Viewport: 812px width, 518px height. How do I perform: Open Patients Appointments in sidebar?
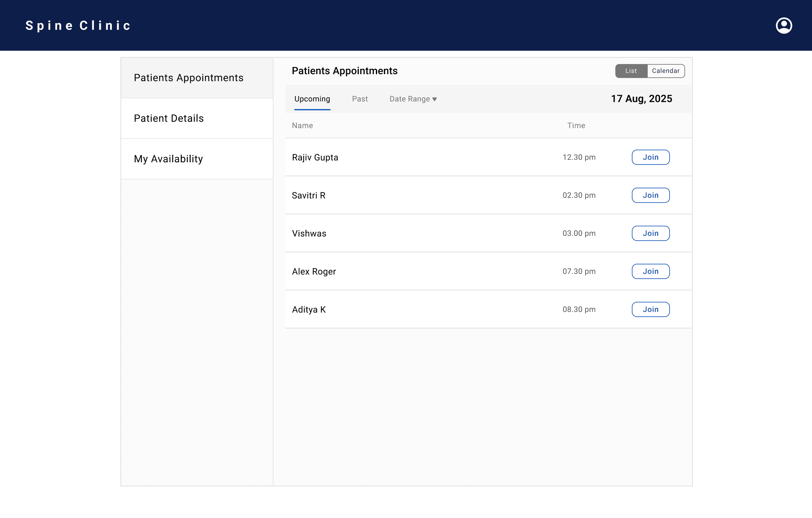pos(188,78)
